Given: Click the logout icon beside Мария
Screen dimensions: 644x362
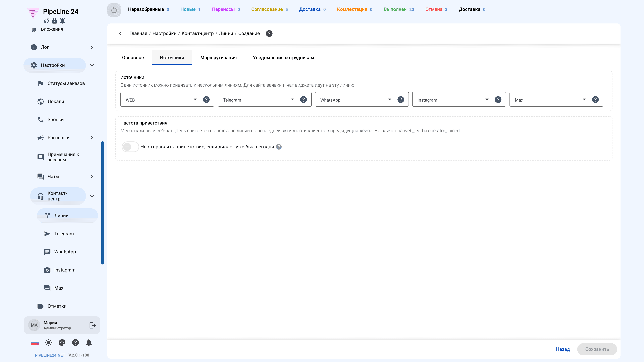Looking at the screenshot, I should click(x=93, y=325).
